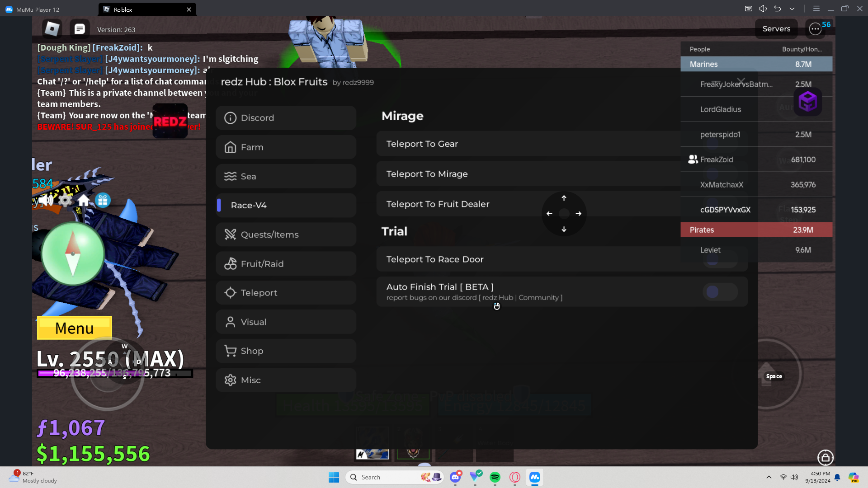The width and height of the screenshot is (868, 488).
Task: Open game settings gear icon
Action: [65, 200]
